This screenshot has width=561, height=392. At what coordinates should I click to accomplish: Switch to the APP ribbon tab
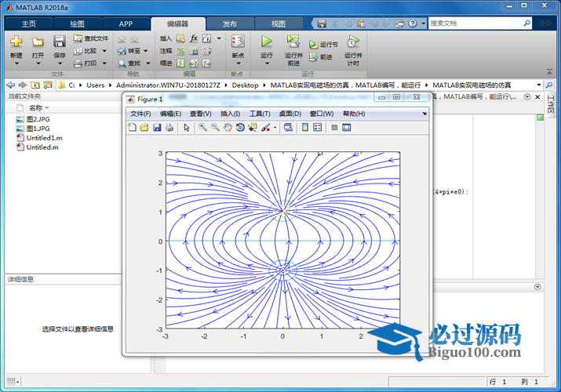tap(126, 24)
